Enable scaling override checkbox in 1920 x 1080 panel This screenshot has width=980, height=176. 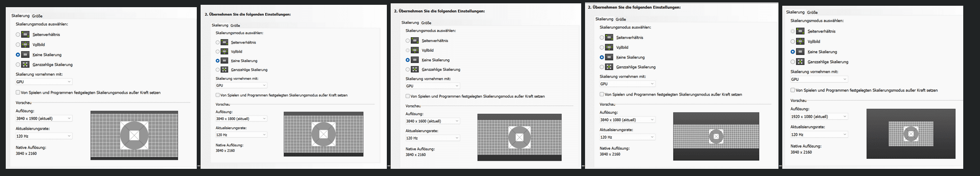[x=793, y=90]
